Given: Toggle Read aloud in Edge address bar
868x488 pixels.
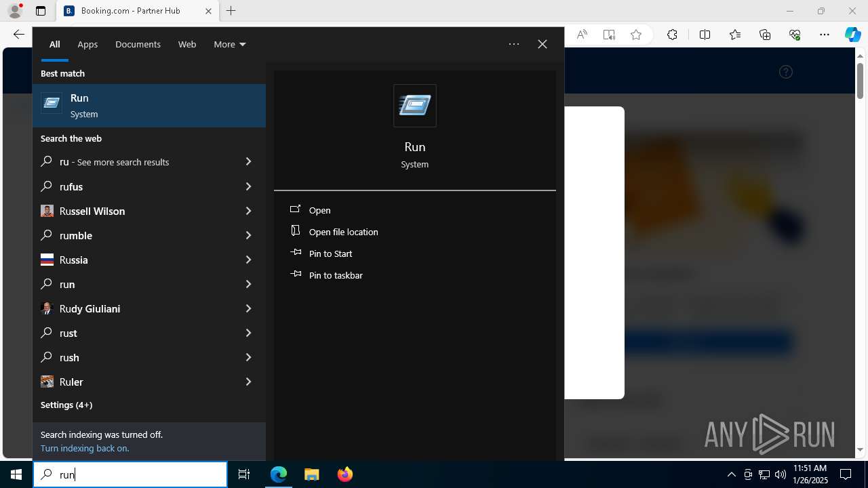Looking at the screenshot, I should click(x=582, y=35).
